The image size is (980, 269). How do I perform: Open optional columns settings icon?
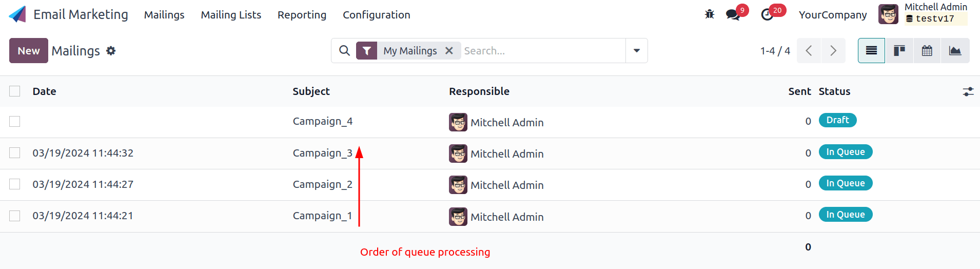click(x=968, y=92)
